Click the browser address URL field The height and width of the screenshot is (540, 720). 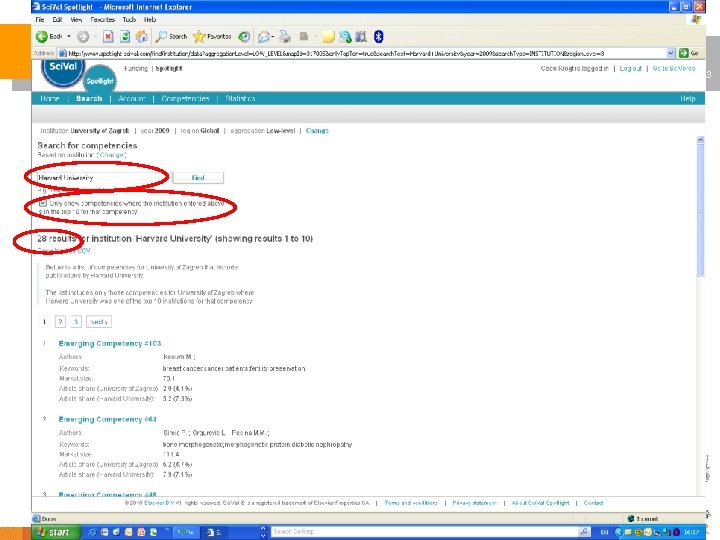[x=366, y=53]
